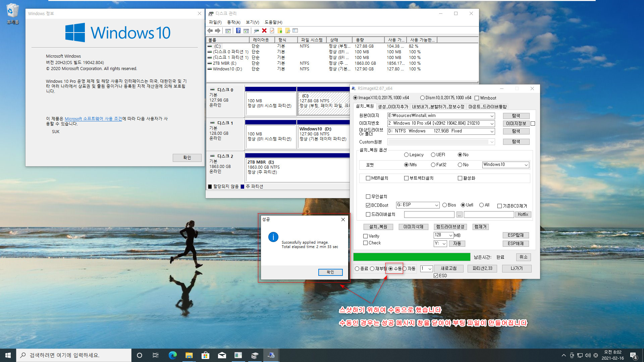The height and width of the screenshot is (362, 644).
Task: Switch to 마운트_드라이버통합 tab
Action: tap(487, 107)
